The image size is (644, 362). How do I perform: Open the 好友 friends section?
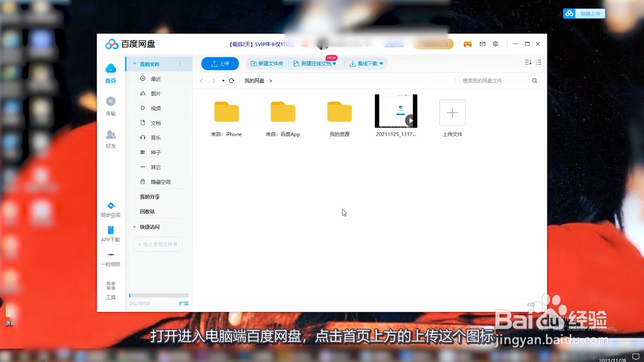pos(111,139)
